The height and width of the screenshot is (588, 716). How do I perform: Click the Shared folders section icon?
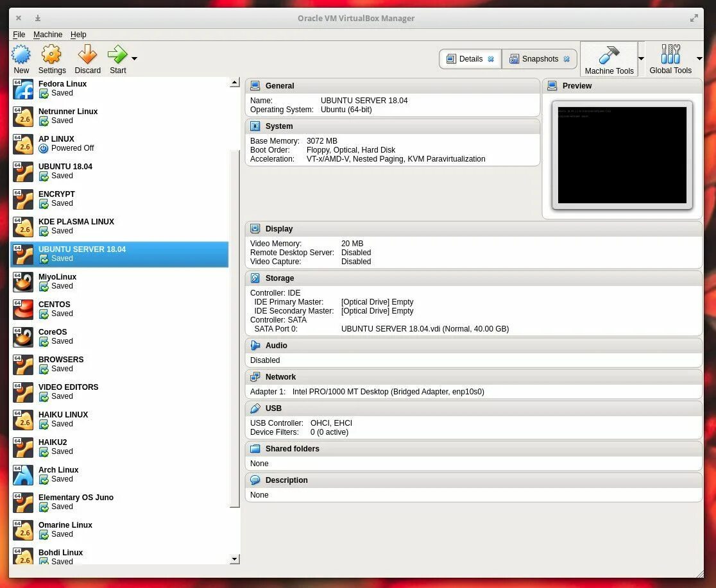(x=255, y=449)
